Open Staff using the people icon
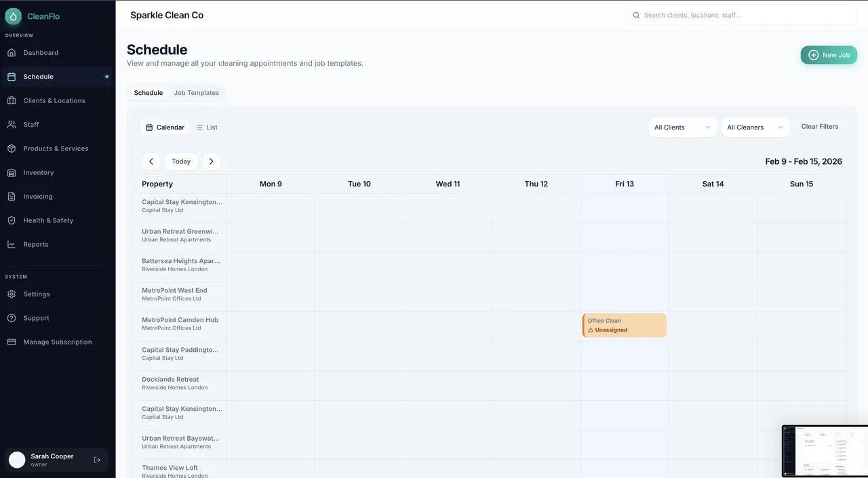The image size is (868, 478). 12,125
